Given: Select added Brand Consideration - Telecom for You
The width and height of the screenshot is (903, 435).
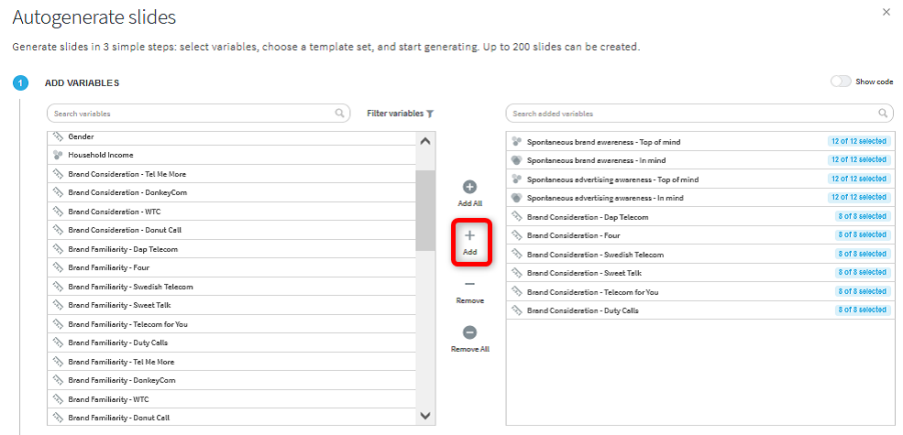Looking at the screenshot, I should (x=700, y=292).
